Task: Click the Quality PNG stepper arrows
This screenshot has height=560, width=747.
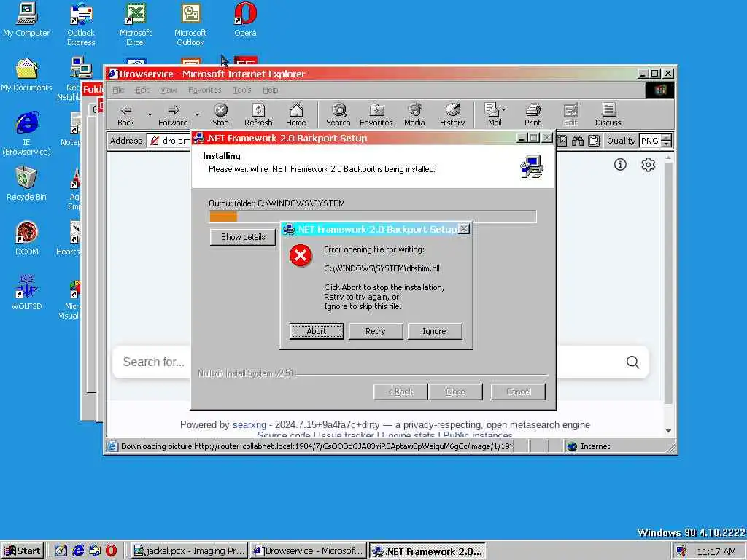Action: 667,141
